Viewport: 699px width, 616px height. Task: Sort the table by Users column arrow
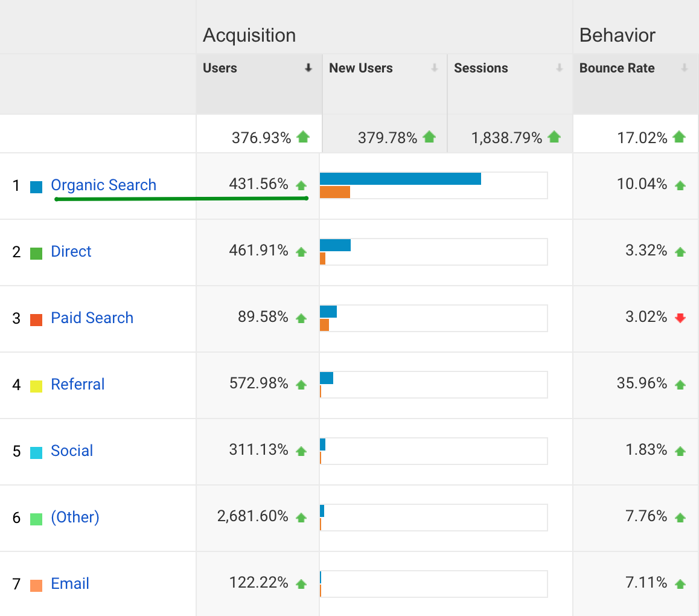(x=308, y=68)
